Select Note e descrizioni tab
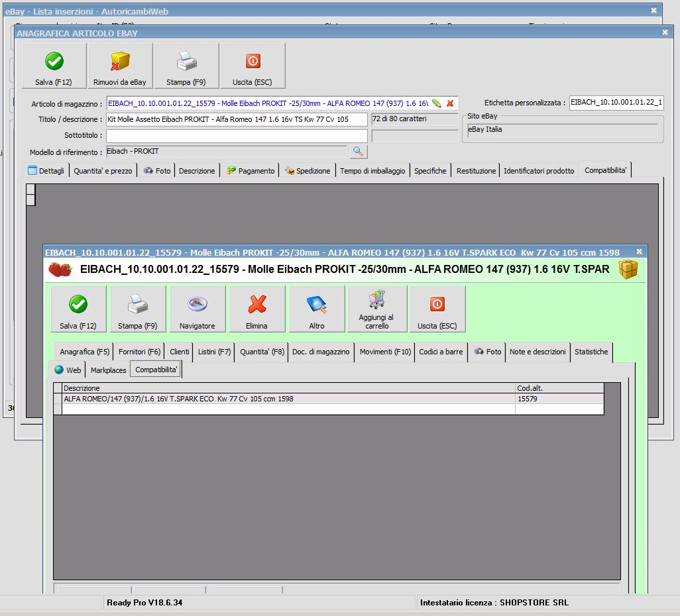Image resolution: width=680 pixels, height=616 pixels. [x=538, y=352]
